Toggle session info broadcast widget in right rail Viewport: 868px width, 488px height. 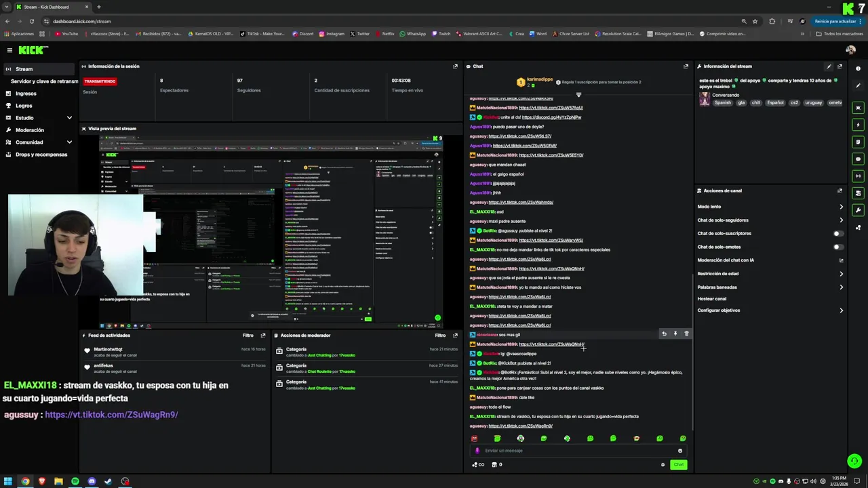click(x=858, y=176)
